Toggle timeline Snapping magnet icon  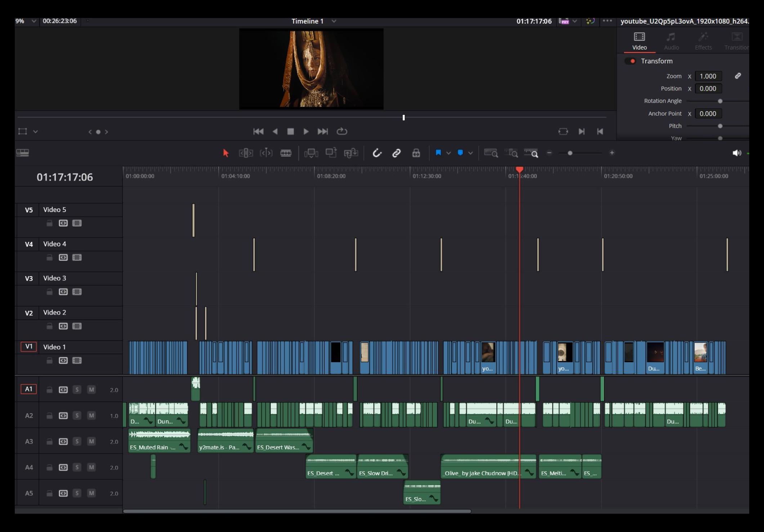377,153
